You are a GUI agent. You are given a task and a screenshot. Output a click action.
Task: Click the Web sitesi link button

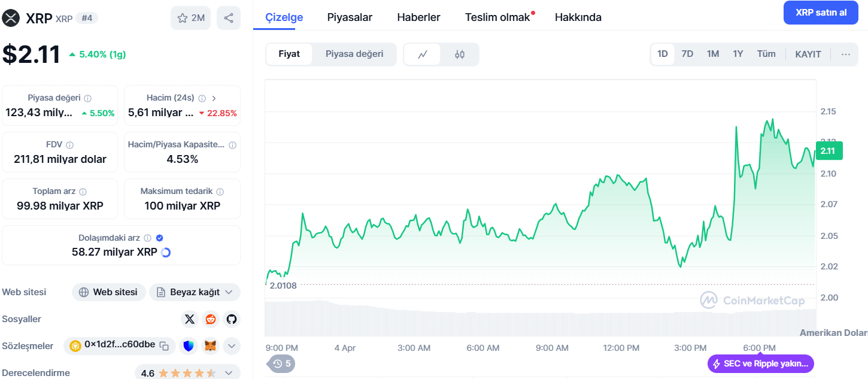click(x=109, y=292)
